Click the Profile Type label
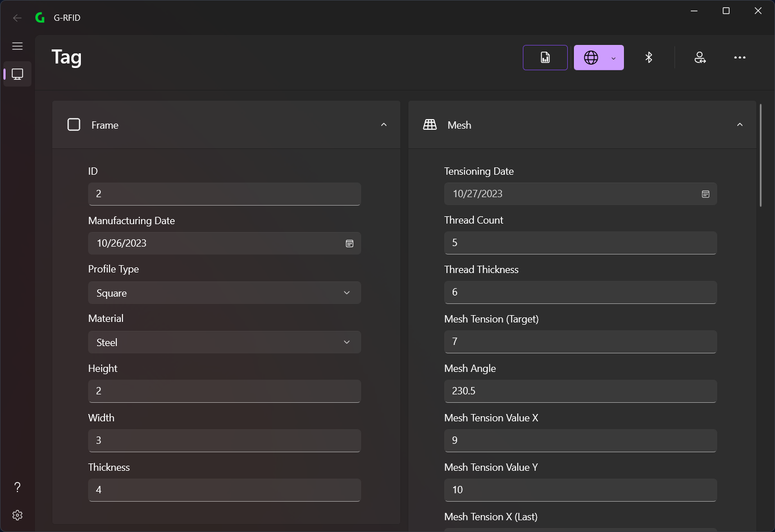This screenshot has height=532, width=775. (113, 269)
